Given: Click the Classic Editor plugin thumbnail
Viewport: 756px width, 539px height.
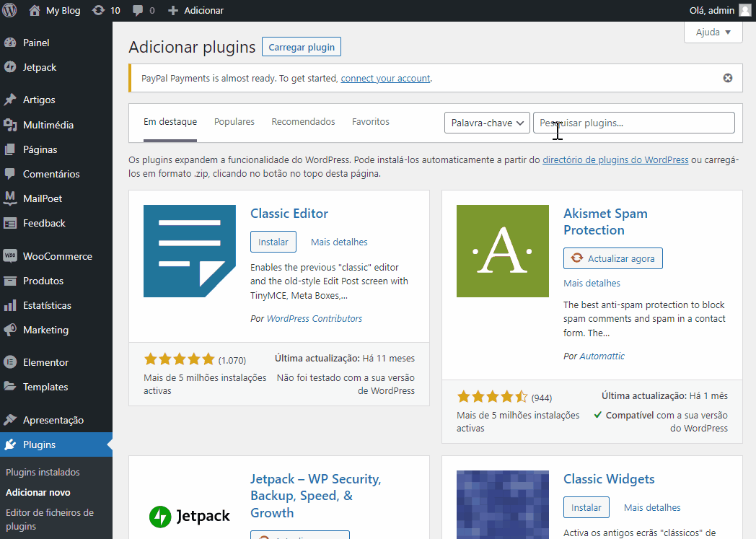Looking at the screenshot, I should pyautogui.click(x=190, y=251).
